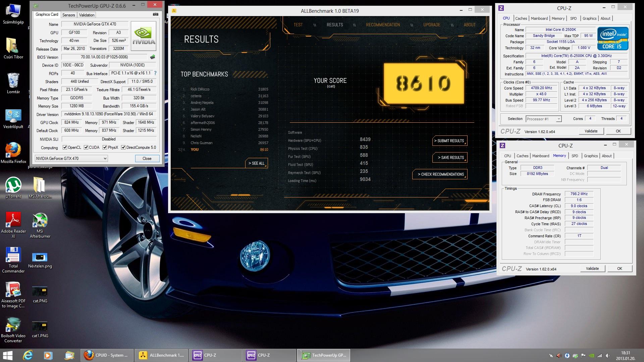Open the Processor #1 selection dropdown
This screenshot has width=644, height=362.
pos(544,119)
